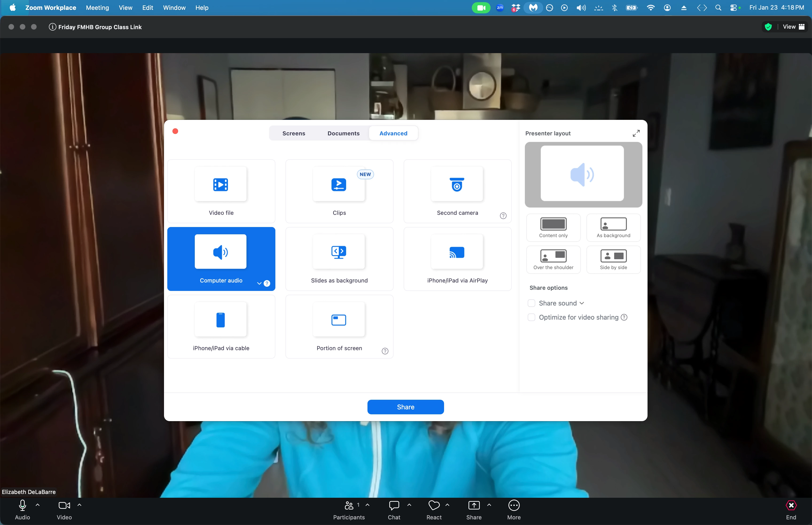Image resolution: width=812 pixels, height=525 pixels.
Task: Switch to the Screens tab
Action: tap(293, 133)
